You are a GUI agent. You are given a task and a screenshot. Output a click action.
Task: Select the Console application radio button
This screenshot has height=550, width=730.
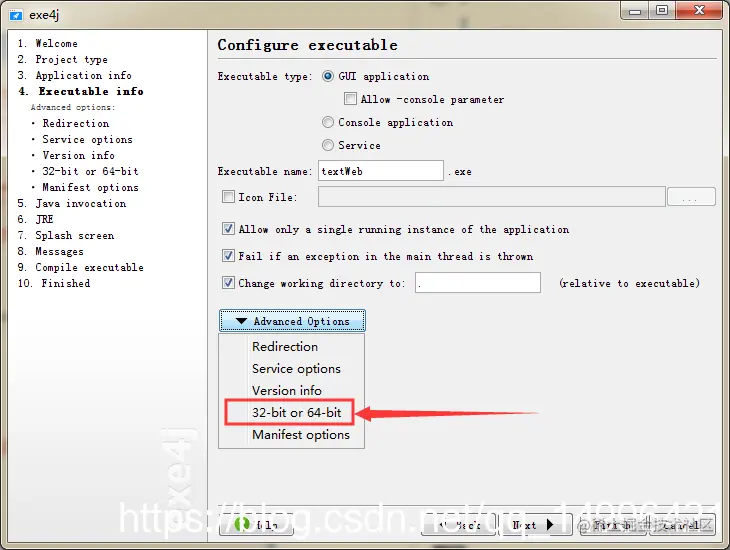[x=328, y=122]
